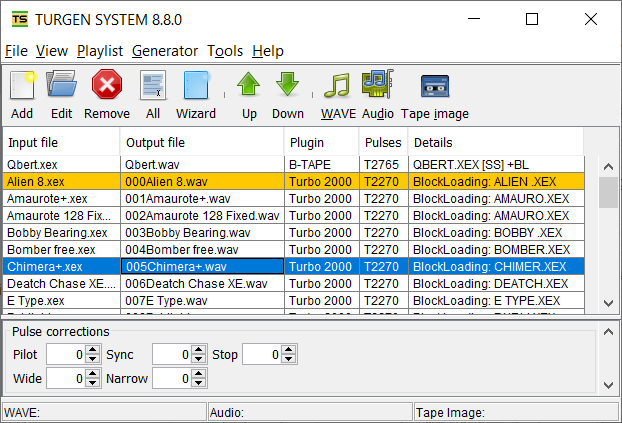Click the Tape Image status bar field
The height and width of the screenshot is (423, 622).
[x=516, y=413]
